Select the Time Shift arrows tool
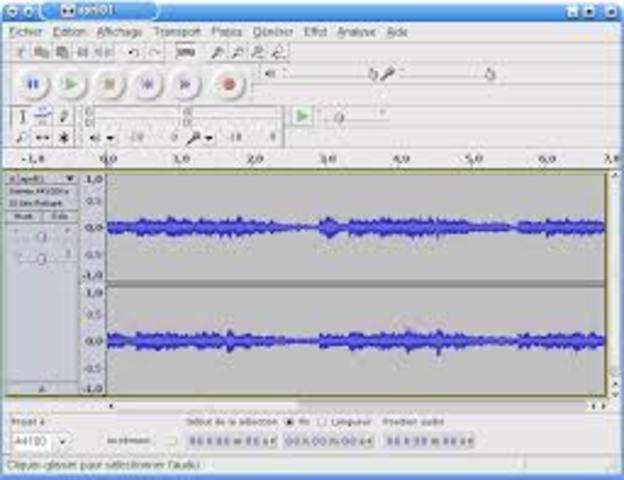 42,138
